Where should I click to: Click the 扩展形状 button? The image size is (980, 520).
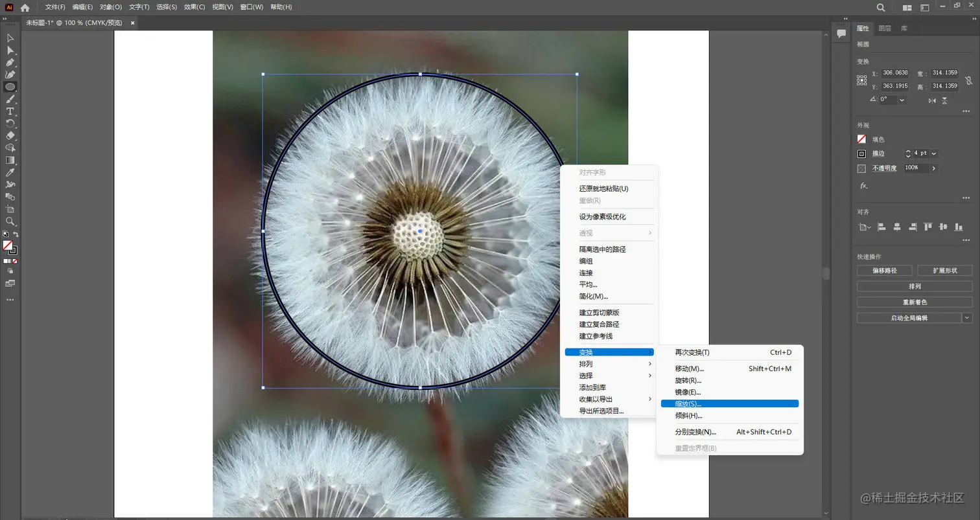944,270
